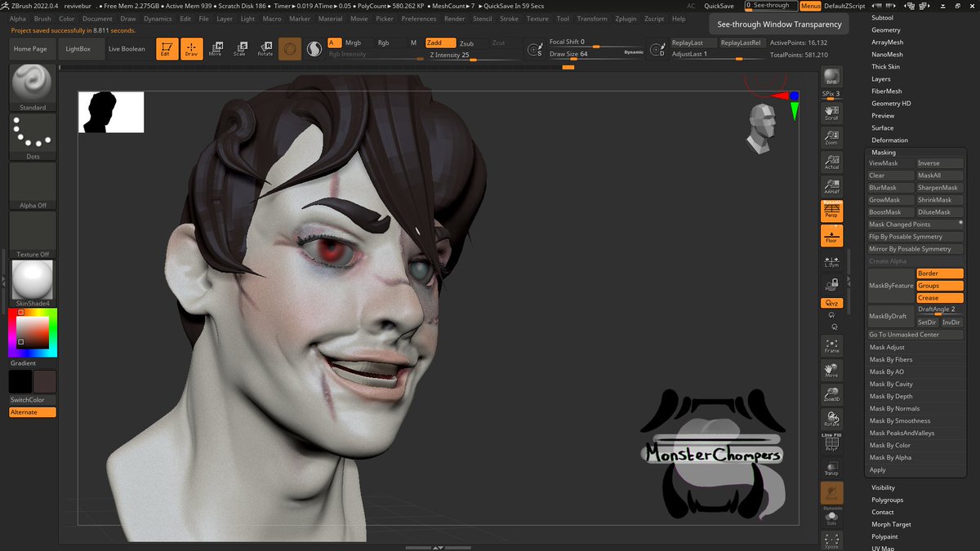Click the right shelf Rotate icon
The height and width of the screenshot is (551, 980).
coord(831,419)
